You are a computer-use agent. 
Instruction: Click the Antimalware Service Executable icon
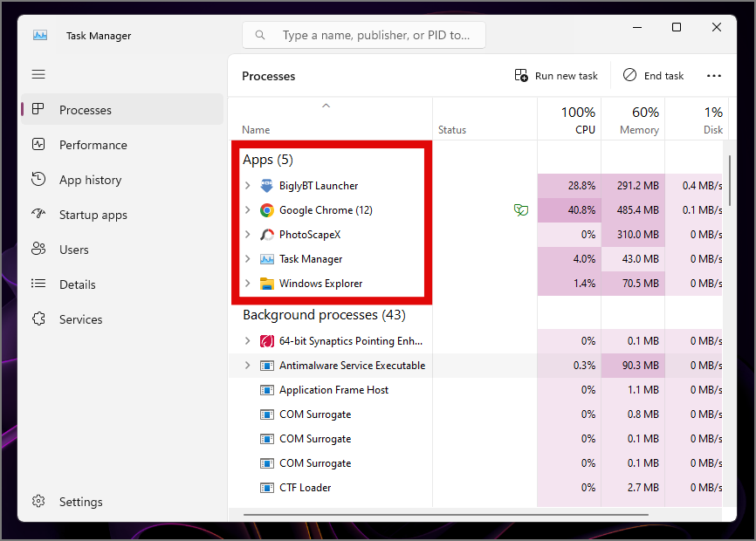(x=266, y=366)
